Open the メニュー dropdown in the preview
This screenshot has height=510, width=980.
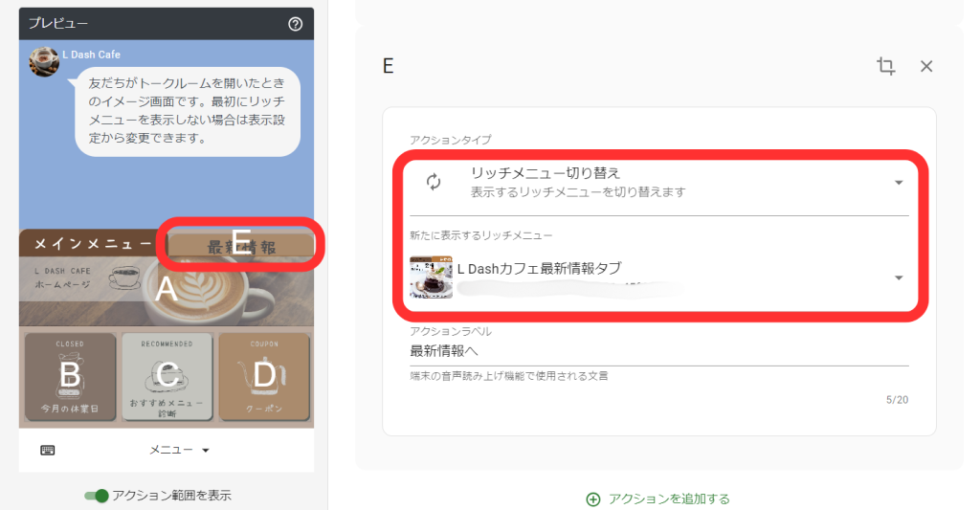click(179, 450)
